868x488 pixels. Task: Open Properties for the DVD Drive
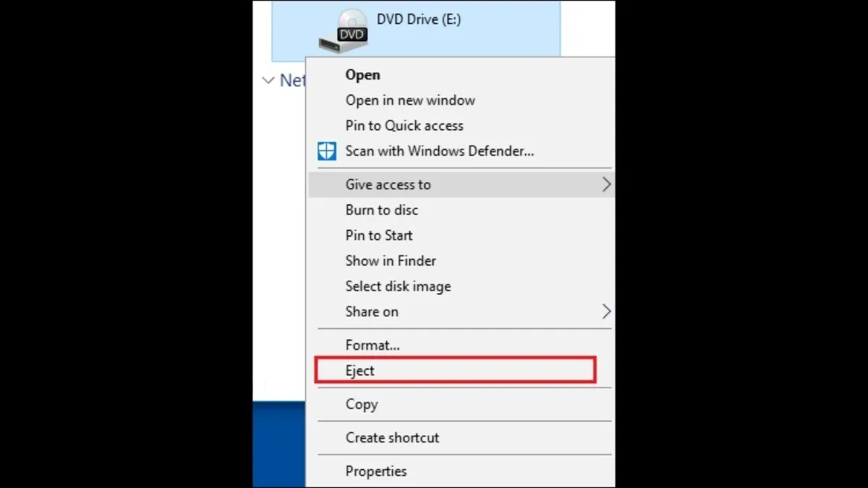[x=376, y=471]
